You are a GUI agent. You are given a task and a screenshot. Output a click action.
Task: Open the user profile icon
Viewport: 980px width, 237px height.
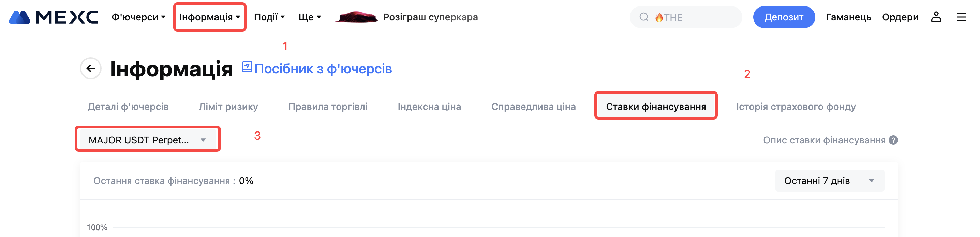(x=936, y=17)
